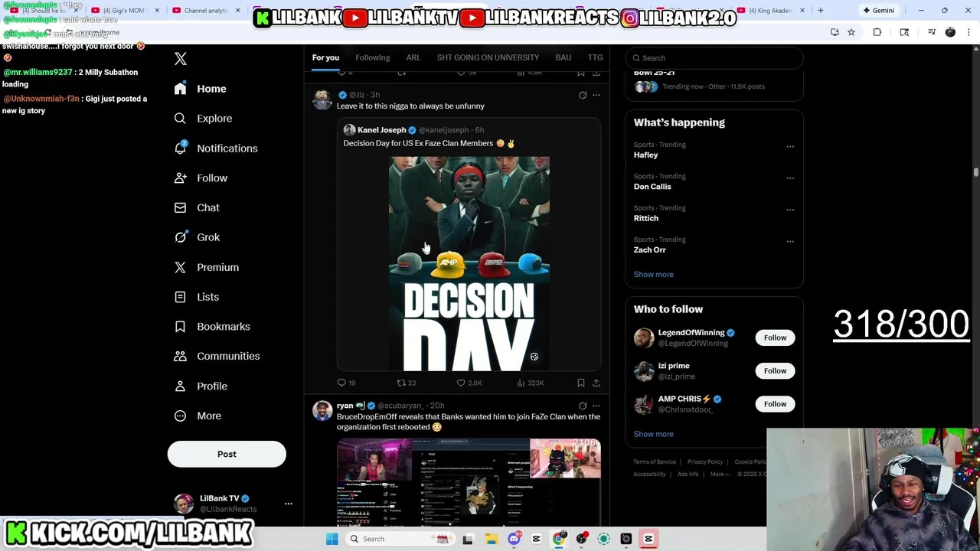
Task: Share the Decision Day post
Action: (x=596, y=383)
